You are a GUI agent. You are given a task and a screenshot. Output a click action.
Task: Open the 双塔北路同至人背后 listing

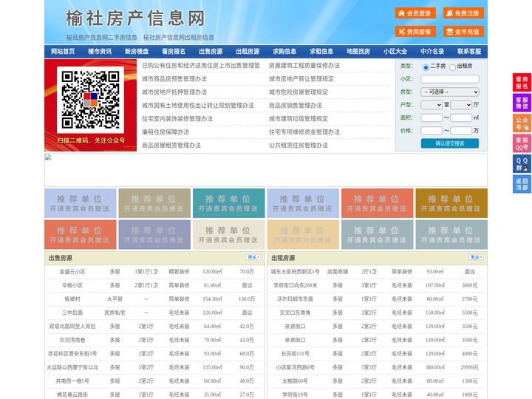72,327
